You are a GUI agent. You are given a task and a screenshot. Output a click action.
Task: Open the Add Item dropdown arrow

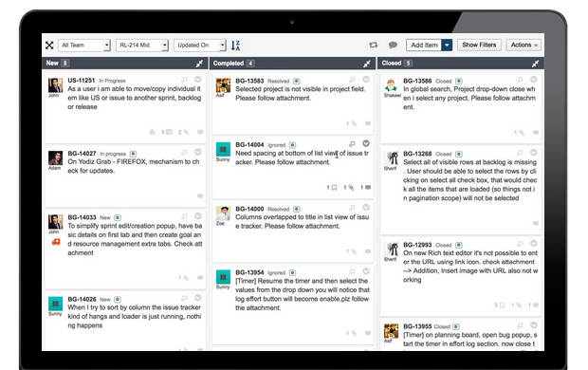pyautogui.click(x=447, y=45)
